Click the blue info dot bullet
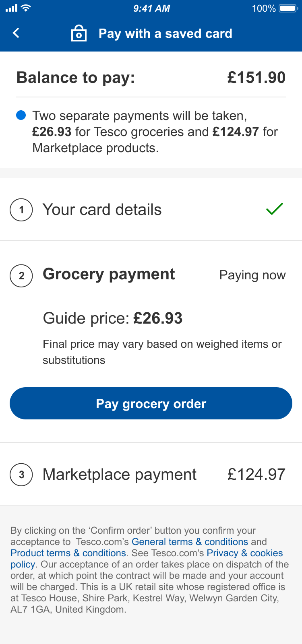 21,116
